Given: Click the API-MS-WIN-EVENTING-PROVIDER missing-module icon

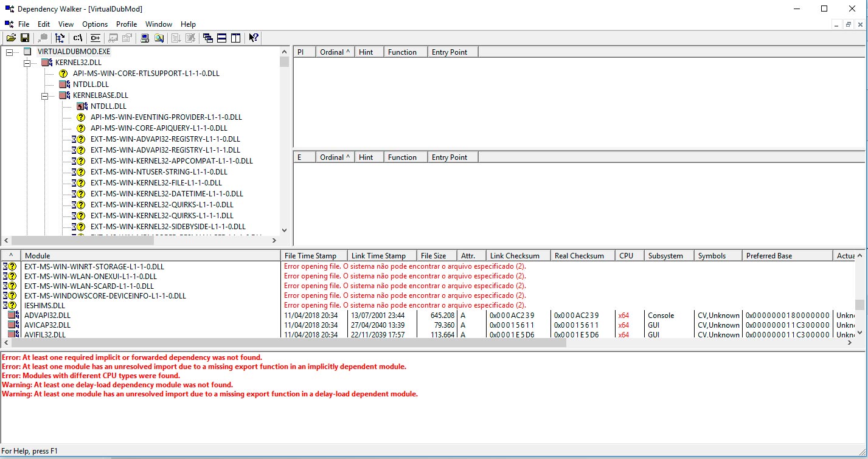Looking at the screenshot, I should [81, 117].
